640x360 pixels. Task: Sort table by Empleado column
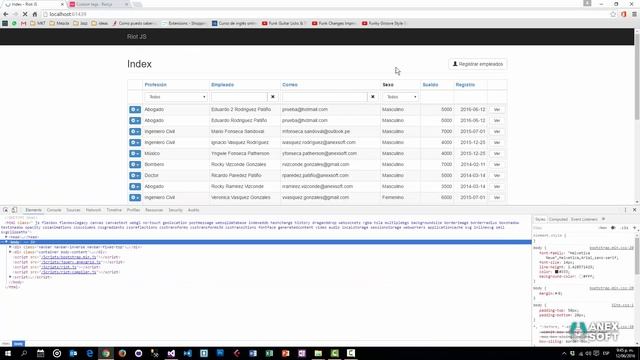[x=222, y=85]
